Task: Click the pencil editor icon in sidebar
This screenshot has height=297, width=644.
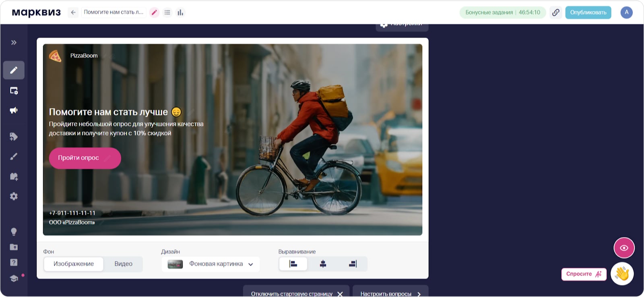Action: pyautogui.click(x=14, y=70)
